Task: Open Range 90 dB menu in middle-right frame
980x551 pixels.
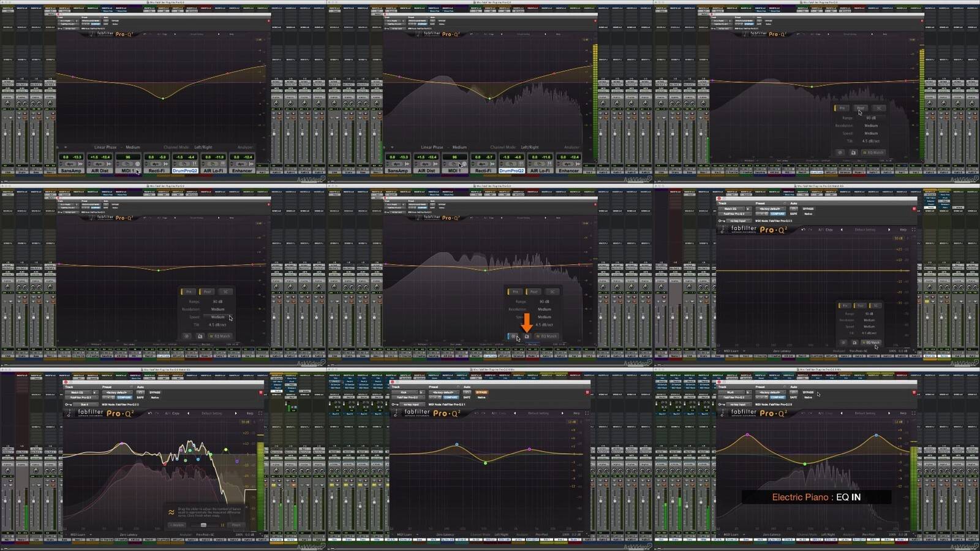Action: coord(869,313)
